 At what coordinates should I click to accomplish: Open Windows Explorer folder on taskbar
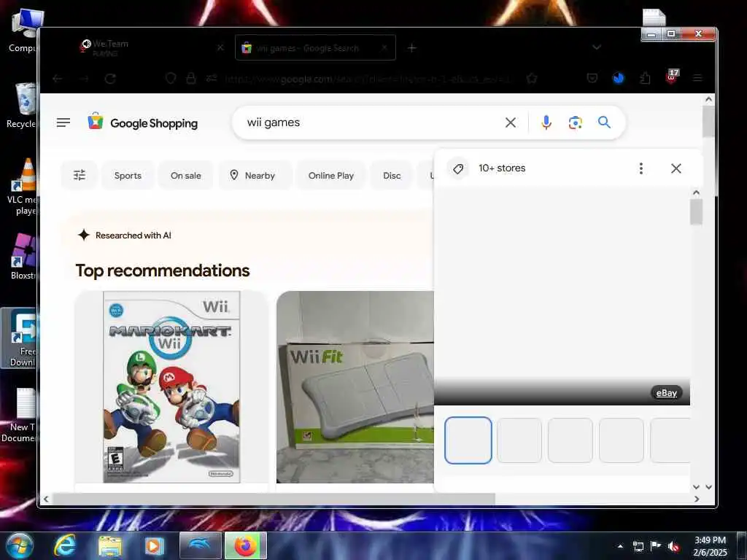click(110, 545)
